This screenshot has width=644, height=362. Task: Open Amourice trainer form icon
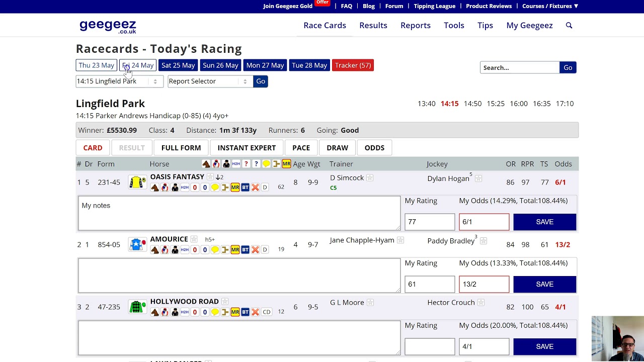[175, 250]
